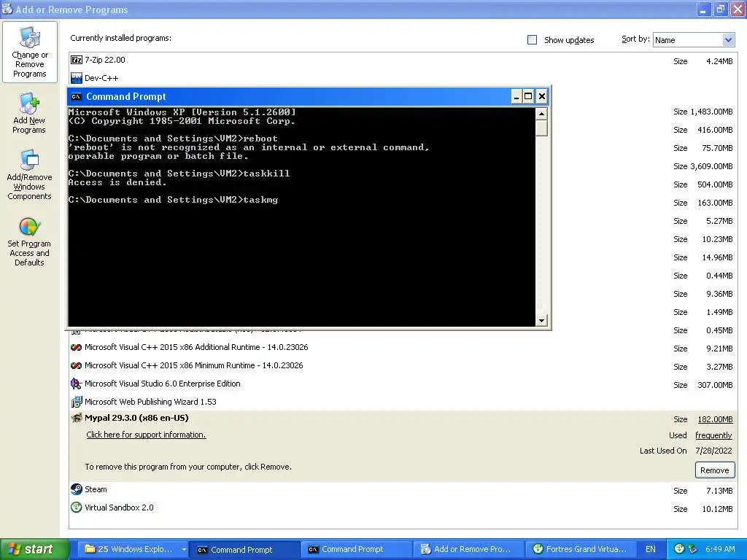Image resolution: width=747 pixels, height=560 pixels.
Task: Toggle the Show updates checkbox
Action: (532, 40)
